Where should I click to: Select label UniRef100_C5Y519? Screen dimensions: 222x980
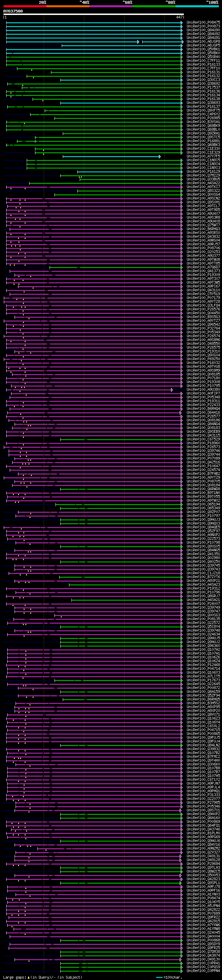203,294
